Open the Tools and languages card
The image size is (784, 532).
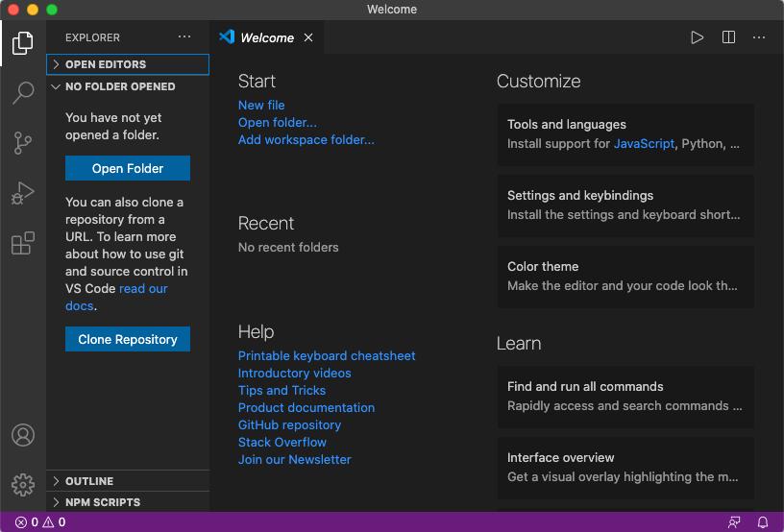point(625,134)
